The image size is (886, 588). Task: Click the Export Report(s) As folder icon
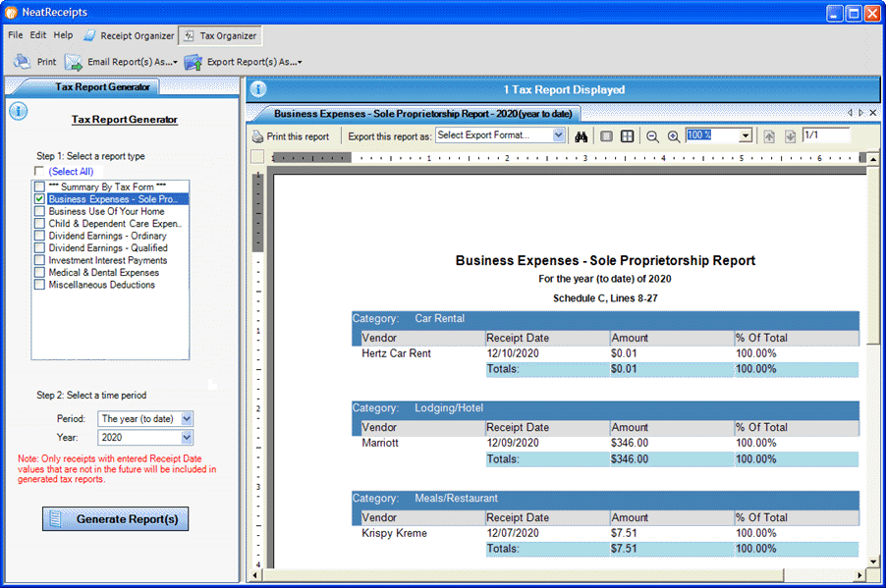click(194, 62)
